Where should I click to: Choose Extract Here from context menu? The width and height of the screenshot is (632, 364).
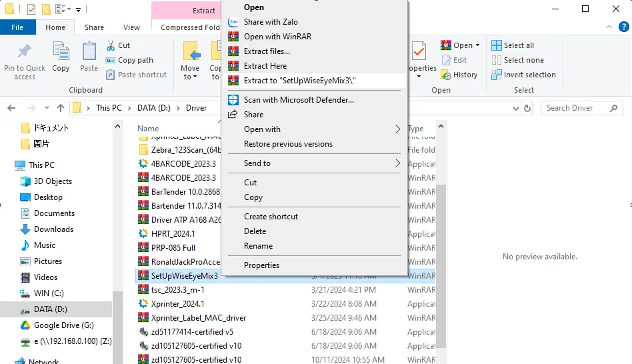click(265, 66)
